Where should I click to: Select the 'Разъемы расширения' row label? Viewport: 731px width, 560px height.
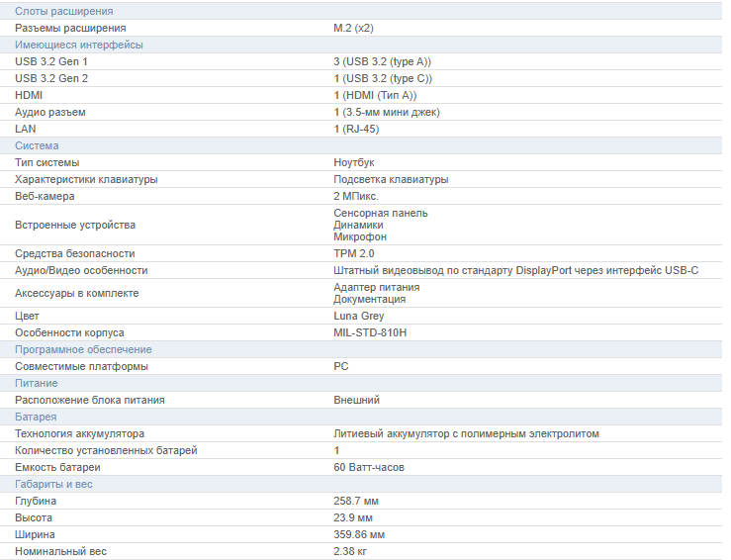pos(70,28)
